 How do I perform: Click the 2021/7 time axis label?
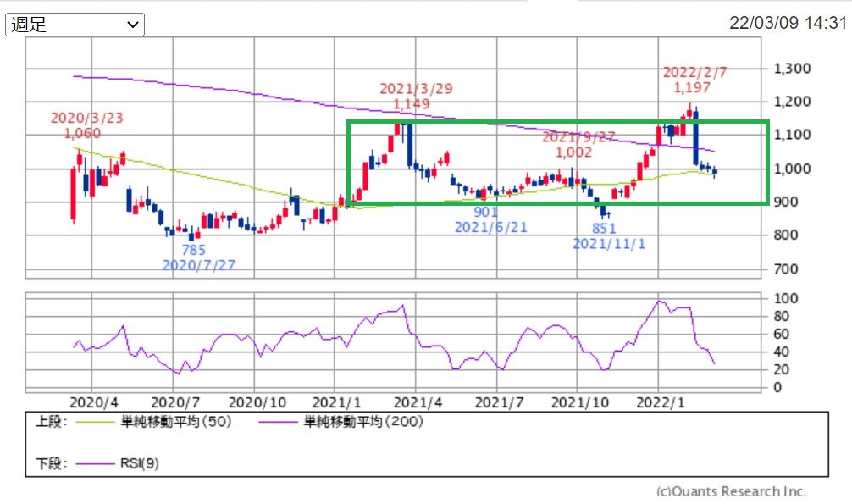[x=500, y=403]
